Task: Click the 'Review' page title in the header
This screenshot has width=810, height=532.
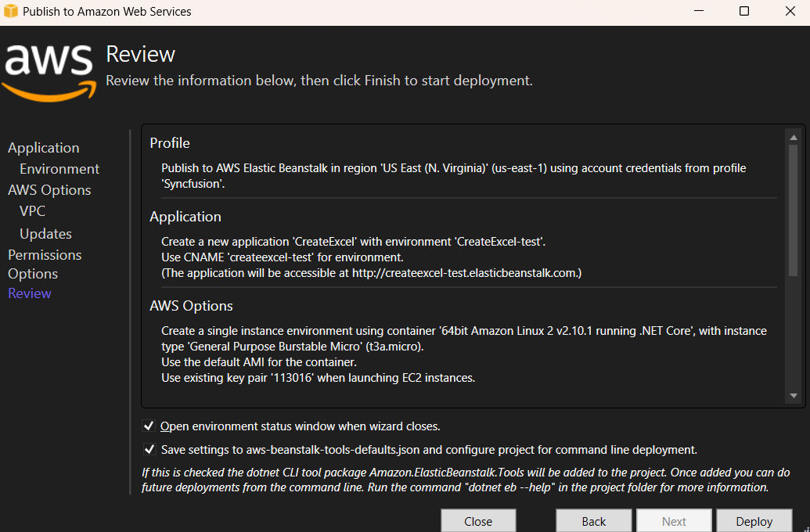Action: pyautogui.click(x=141, y=54)
